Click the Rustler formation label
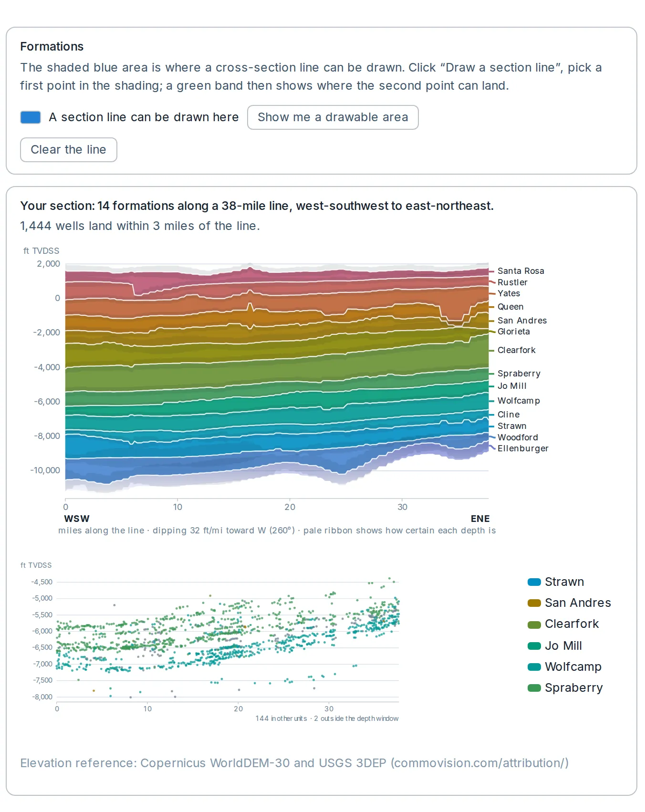 (x=512, y=282)
